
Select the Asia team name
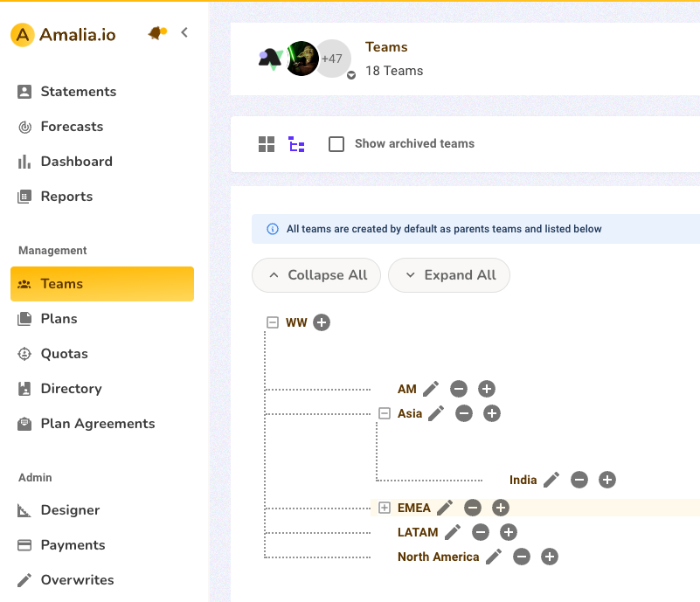(410, 413)
